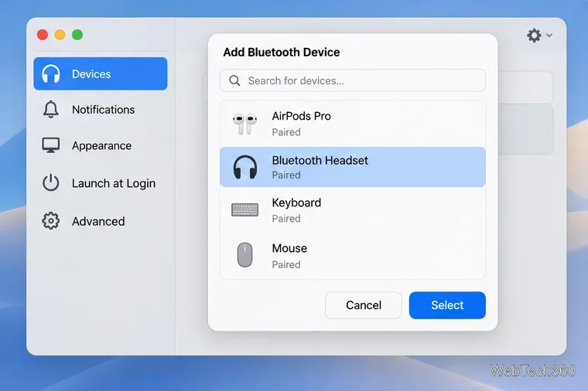Image resolution: width=588 pixels, height=391 pixels.
Task: Click the AirPods Pro earbuds icon
Action: point(244,124)
